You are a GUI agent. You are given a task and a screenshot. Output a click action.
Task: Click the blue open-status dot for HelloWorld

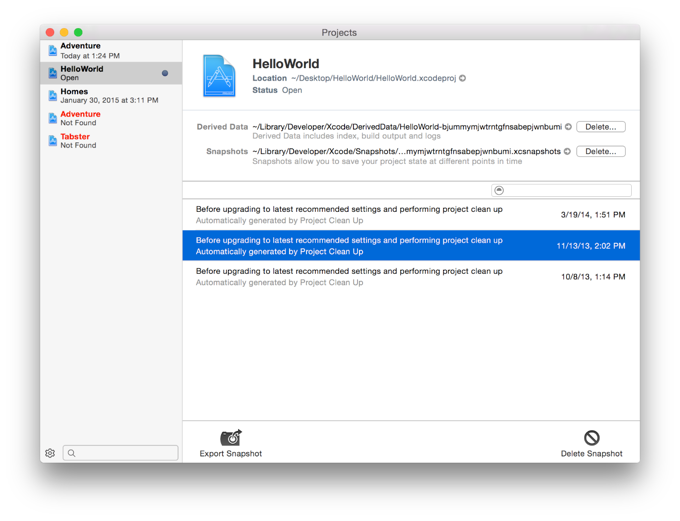[x=165, y=73]
